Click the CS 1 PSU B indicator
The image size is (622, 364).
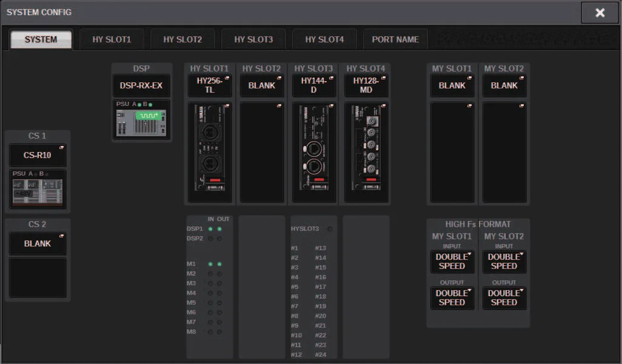click(x=47, y=174)
